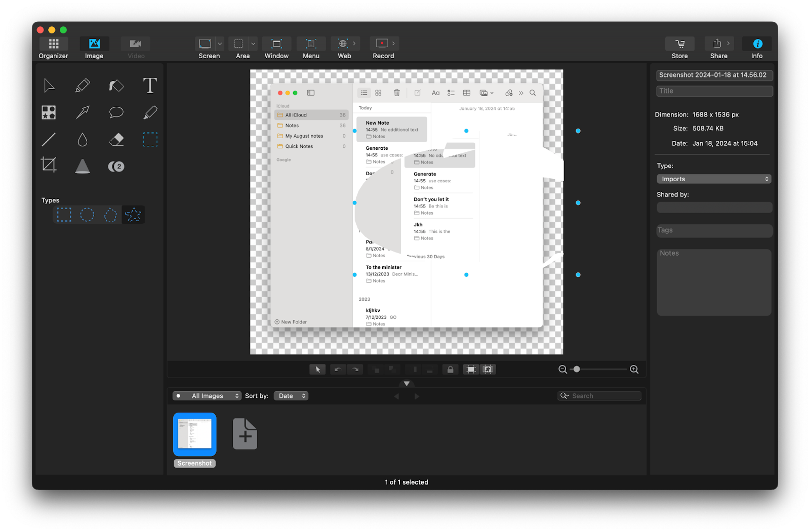The width and height of the screenshot is (810, 532).
Task: Select the Screenshot thumbnail in the browser
Action: click(194, 434)
